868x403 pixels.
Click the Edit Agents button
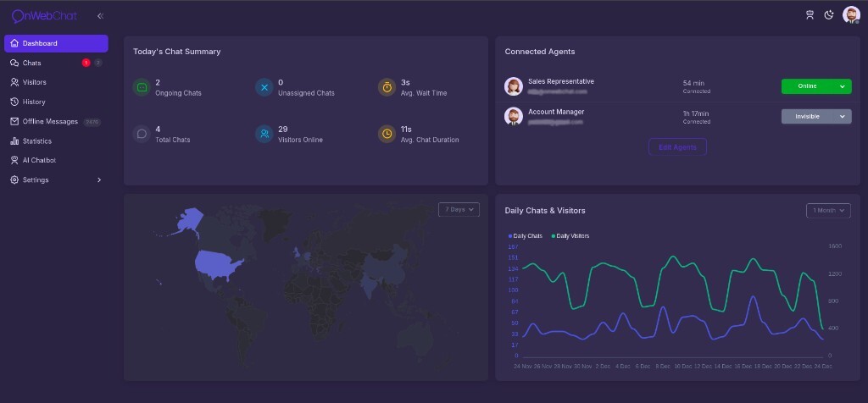click(677, 146)
